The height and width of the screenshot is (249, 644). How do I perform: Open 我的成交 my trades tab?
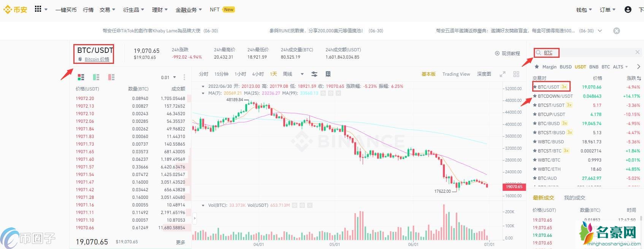tap(574, 198)
